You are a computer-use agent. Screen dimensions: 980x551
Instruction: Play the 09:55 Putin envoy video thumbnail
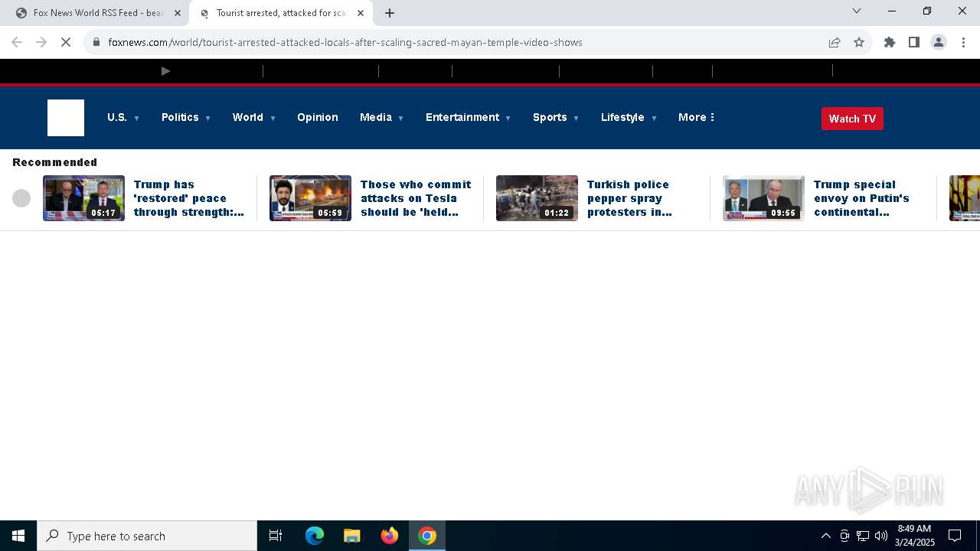tap(763, 198)
